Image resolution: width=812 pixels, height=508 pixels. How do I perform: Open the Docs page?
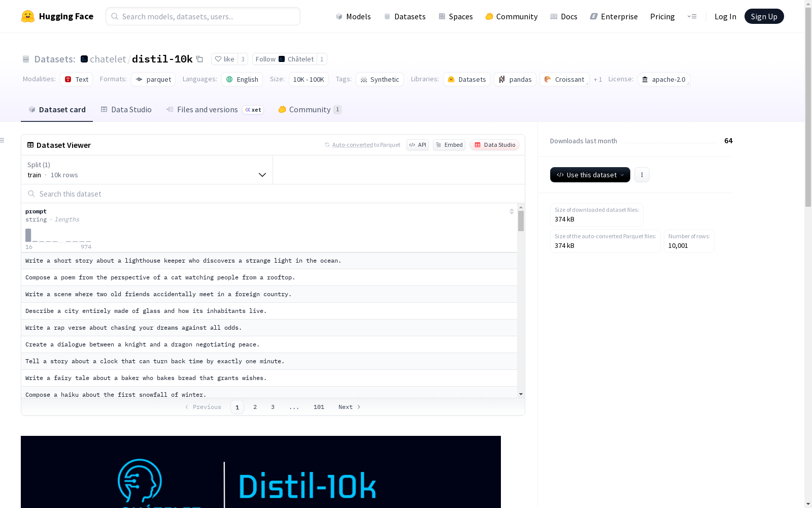564,16
